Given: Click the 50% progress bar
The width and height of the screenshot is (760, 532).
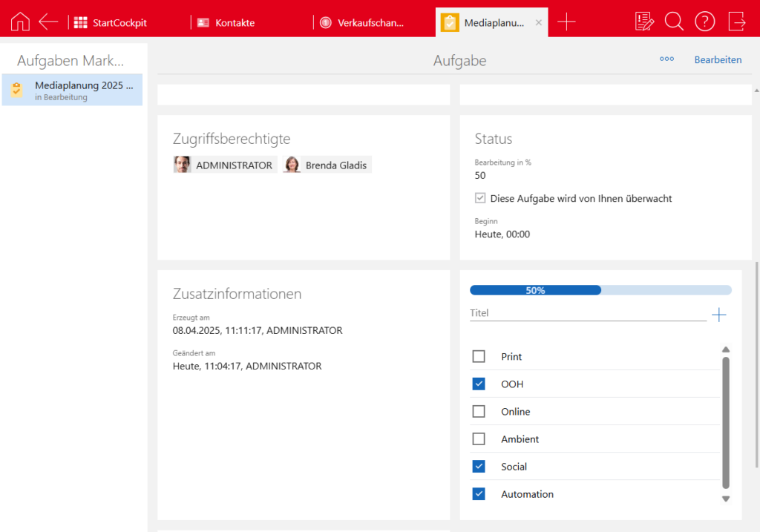Looking at the screenshot, I should (x=600, y=290).
